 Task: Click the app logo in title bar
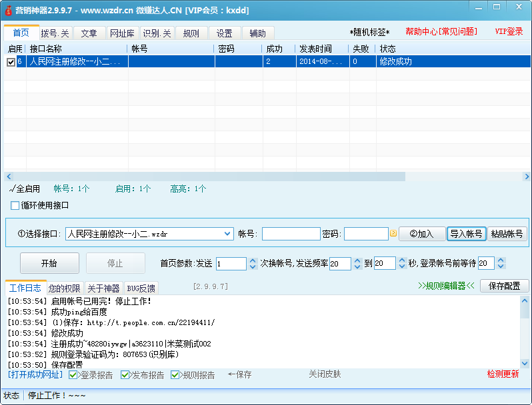pyautogui.click(x=8, y=11)
